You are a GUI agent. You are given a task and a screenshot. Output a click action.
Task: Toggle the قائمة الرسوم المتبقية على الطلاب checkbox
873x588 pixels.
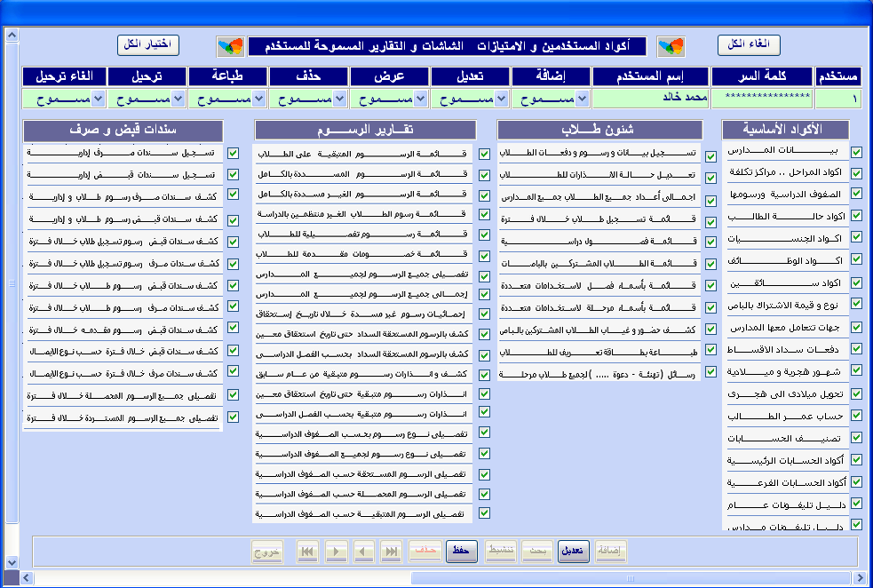click(x=484, y=154)
